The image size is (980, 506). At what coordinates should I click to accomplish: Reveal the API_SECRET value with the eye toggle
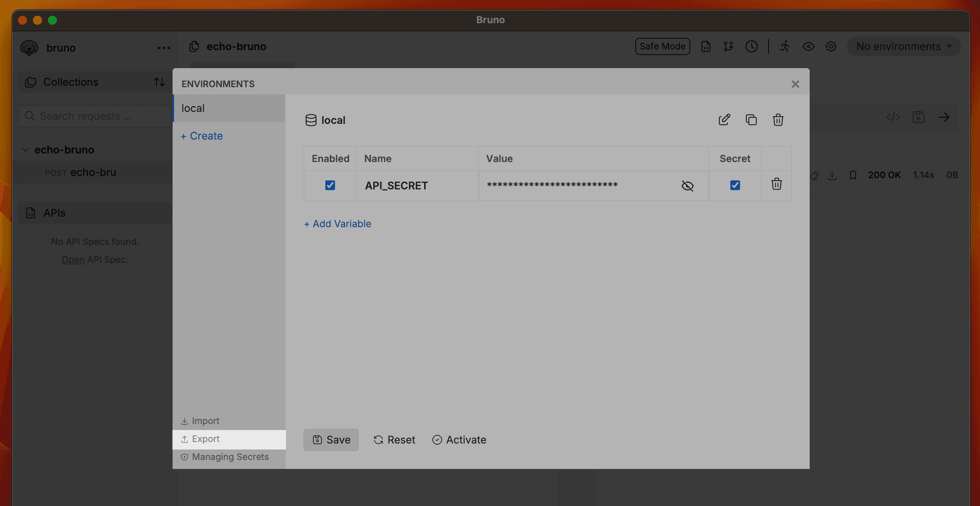click(688, 186)
